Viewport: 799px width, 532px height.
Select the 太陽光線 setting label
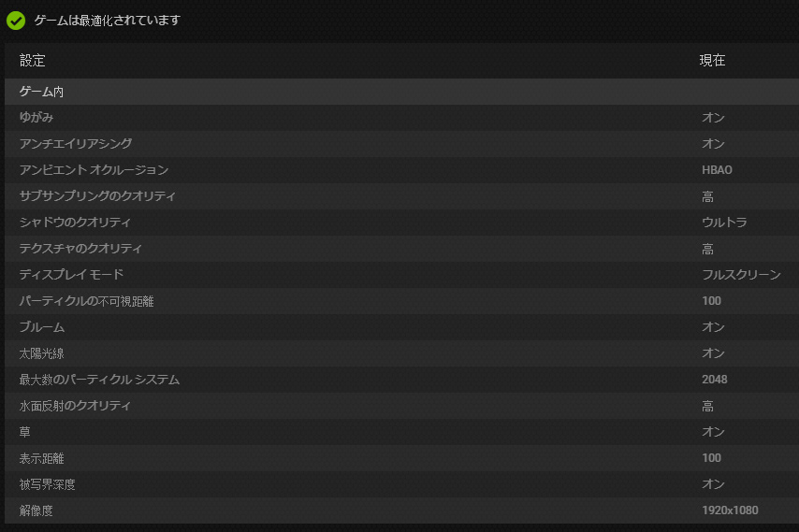[41, 353]
